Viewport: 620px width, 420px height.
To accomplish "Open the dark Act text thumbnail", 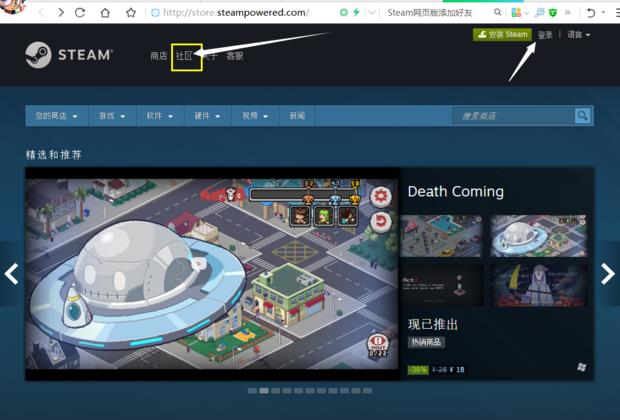I will (441, 285).
